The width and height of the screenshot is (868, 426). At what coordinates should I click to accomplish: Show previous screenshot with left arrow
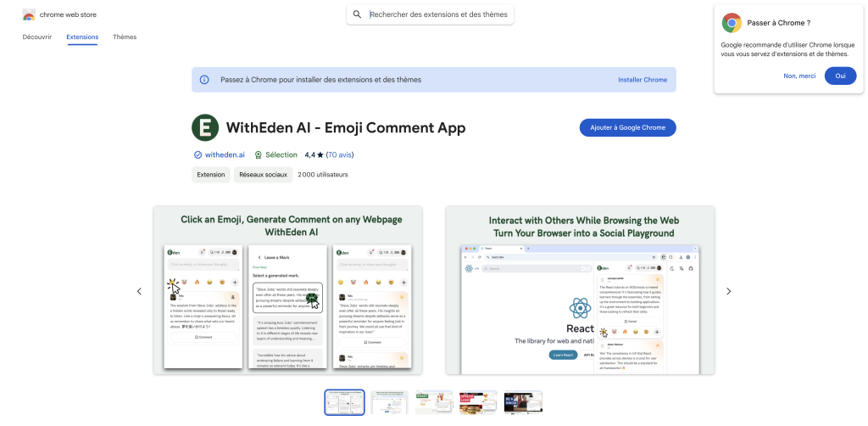click(x=139, y=291)
